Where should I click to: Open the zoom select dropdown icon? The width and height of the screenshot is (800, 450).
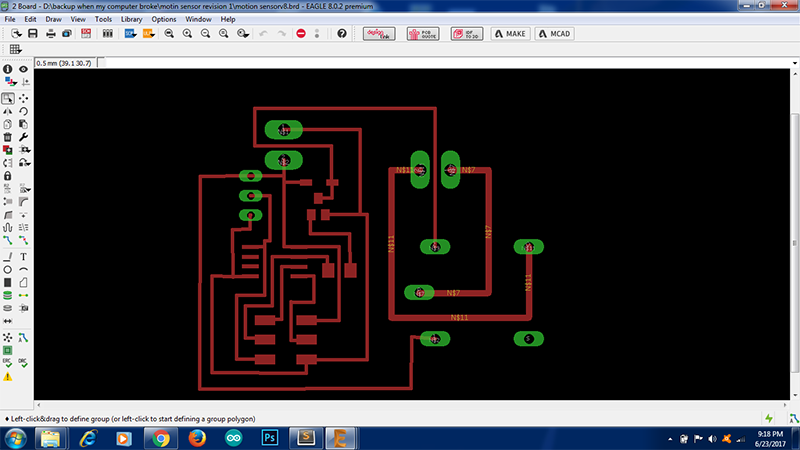point(243,34)
